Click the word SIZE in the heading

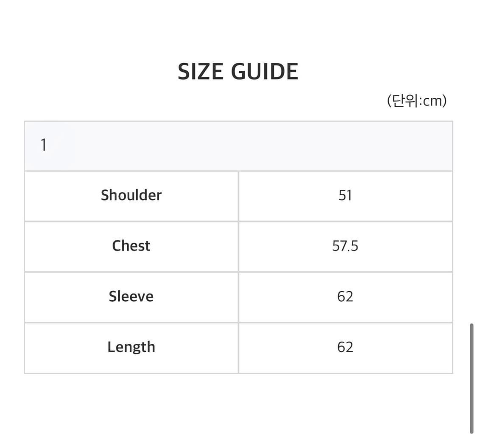click(201, 71)
